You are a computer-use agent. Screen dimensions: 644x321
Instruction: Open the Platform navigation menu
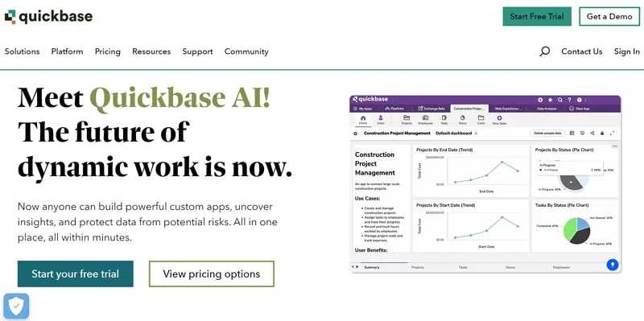point(68,51)
